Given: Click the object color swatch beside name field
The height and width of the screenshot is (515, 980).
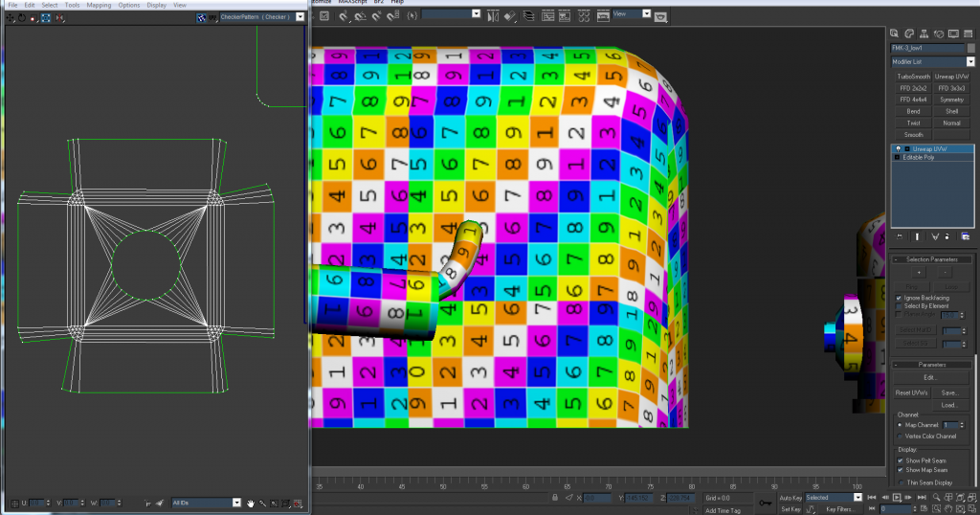Looking at the screenshot, I should tap(969, 48).
